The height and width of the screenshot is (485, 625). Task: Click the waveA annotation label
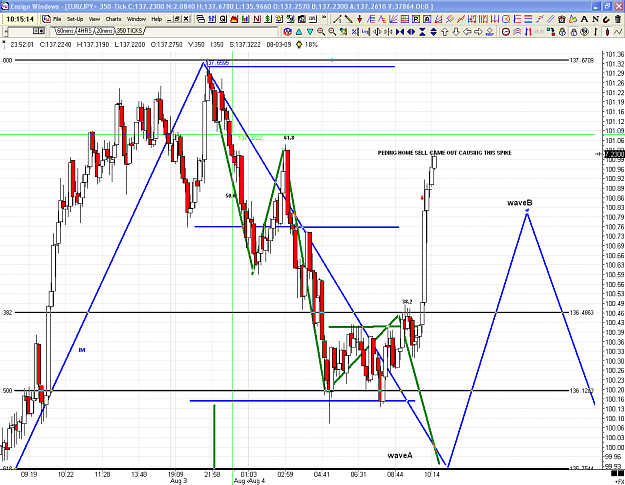(x=400, y=455)
